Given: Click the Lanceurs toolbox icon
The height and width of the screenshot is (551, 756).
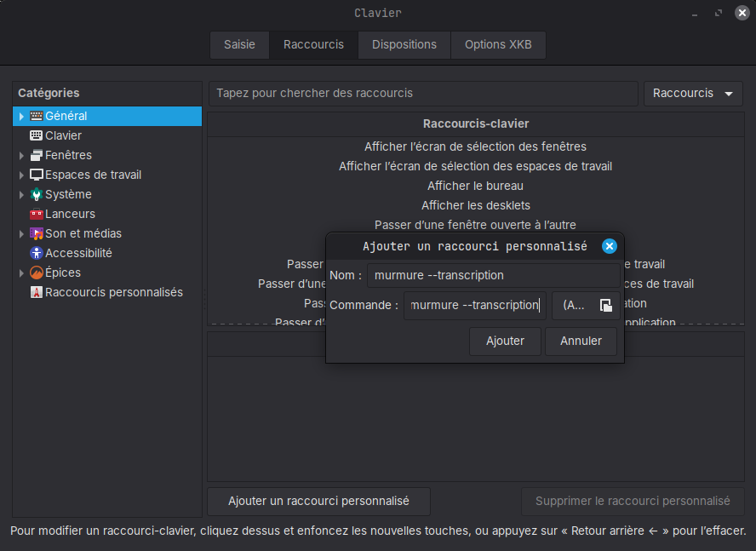Looking at the screenshot, I should tap(36, 214).
